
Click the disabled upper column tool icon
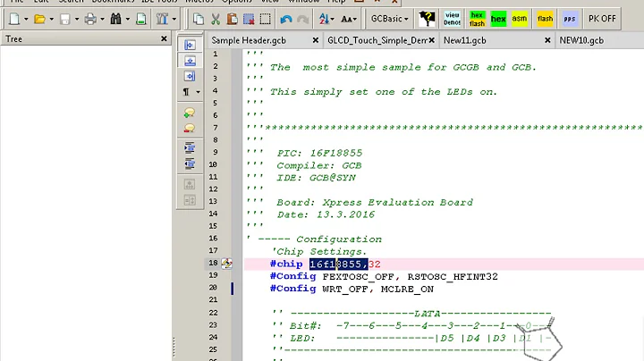(190, 184)
